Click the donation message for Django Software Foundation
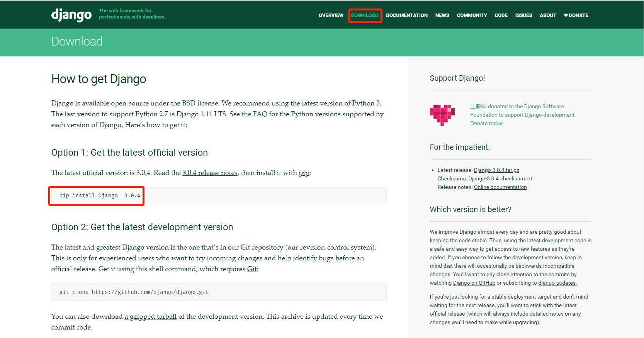644x338 pixels. (x=523, y=115)
